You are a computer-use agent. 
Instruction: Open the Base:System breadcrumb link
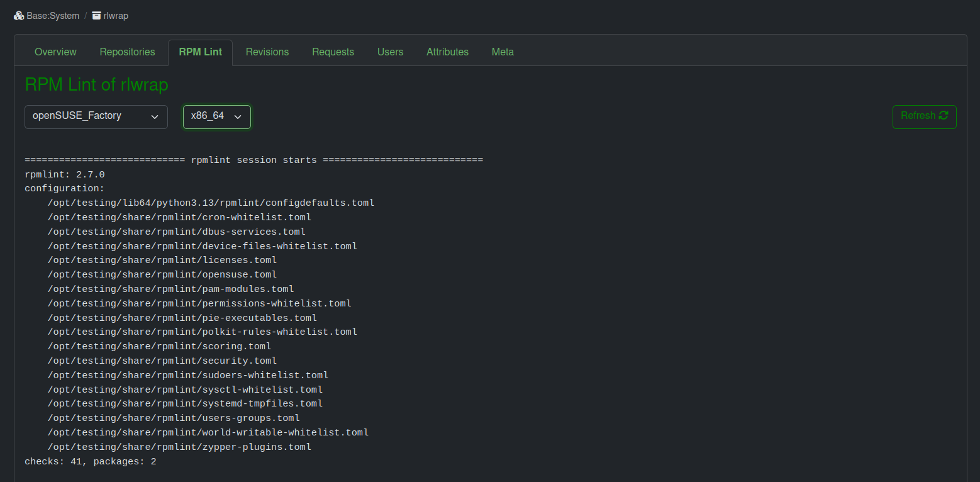point(53,16)
